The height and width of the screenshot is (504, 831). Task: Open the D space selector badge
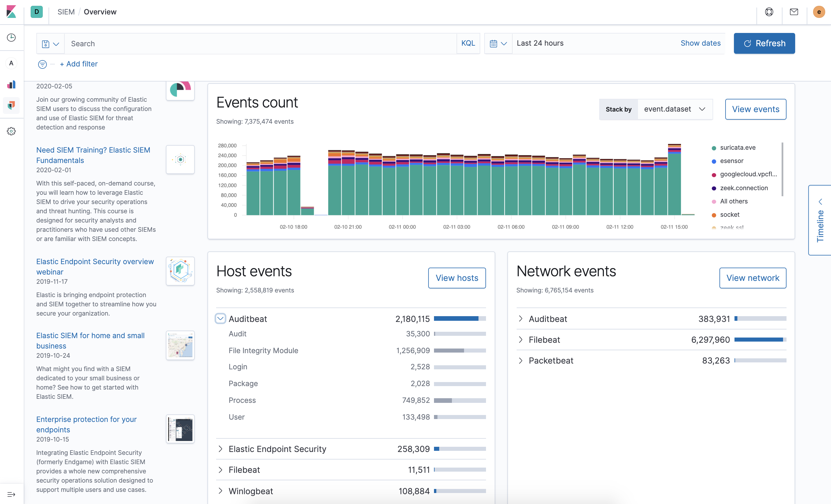pos(36,12)
